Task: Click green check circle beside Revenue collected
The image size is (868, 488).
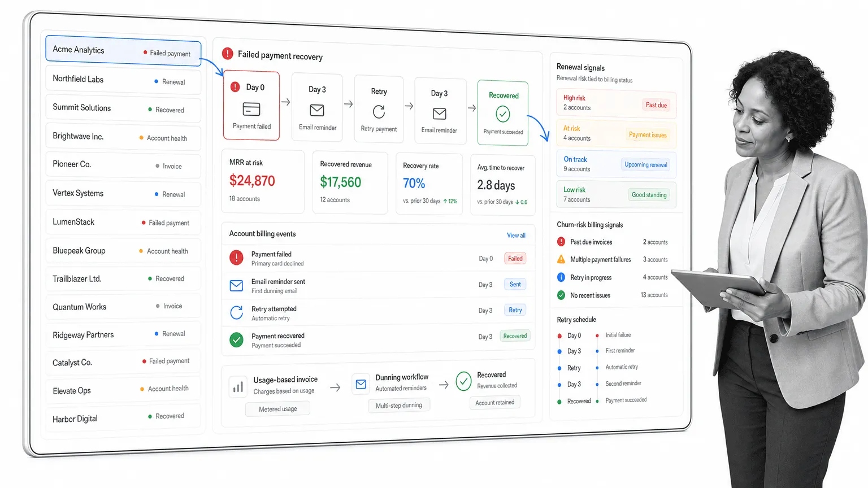Action: [x=463, y=381]
